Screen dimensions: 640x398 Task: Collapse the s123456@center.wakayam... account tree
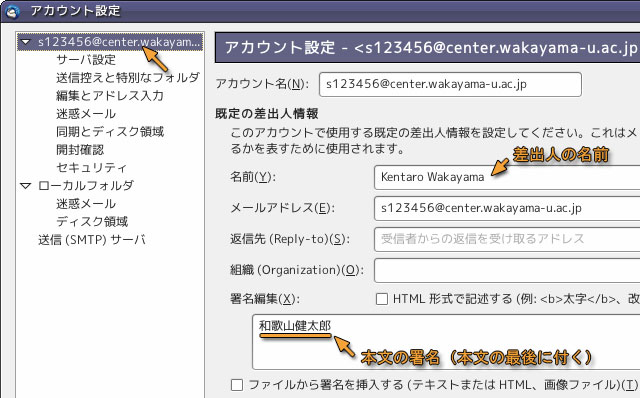26,42
